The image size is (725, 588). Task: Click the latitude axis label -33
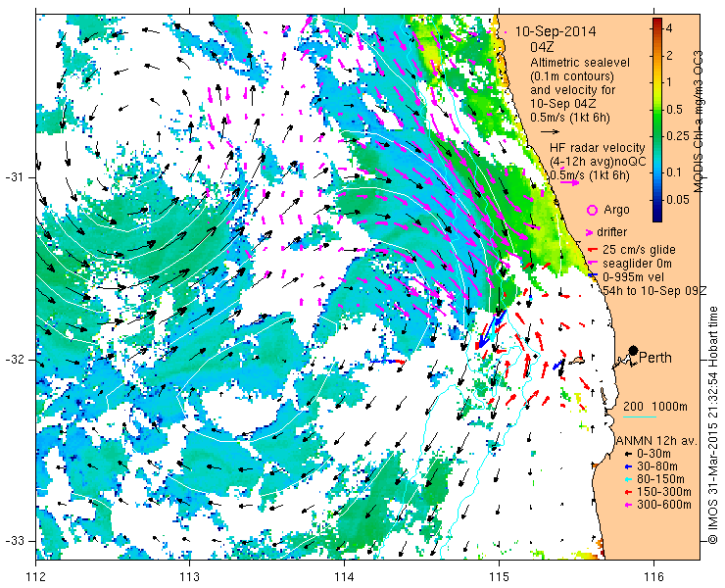tap(14, 540)
